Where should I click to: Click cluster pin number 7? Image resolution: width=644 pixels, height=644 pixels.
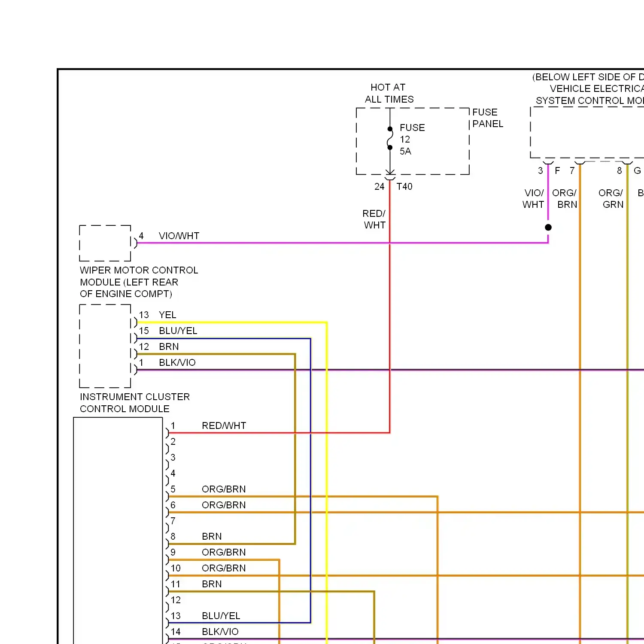(173, 521)
